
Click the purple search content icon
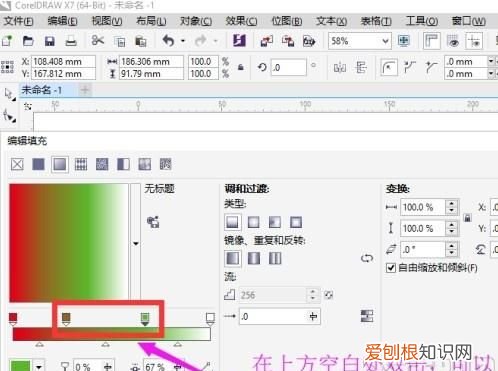pyautogui.click(x=239, y=41)
